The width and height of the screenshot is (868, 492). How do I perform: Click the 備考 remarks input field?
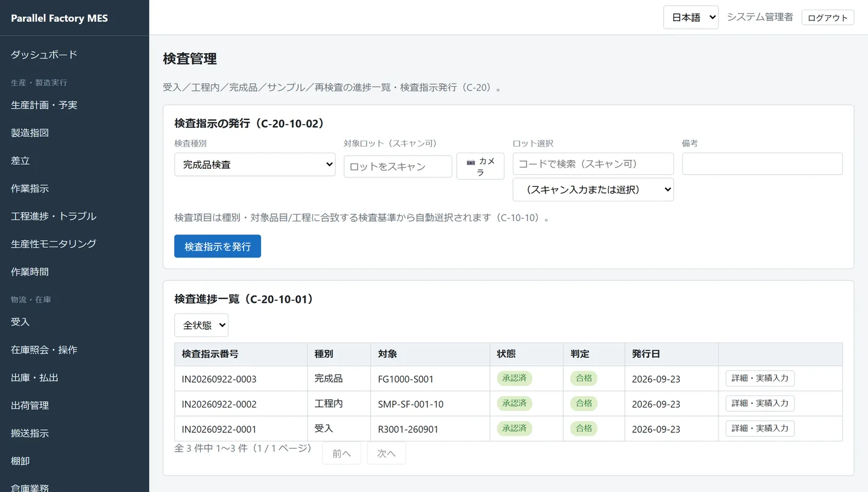[x=763, y=163]
